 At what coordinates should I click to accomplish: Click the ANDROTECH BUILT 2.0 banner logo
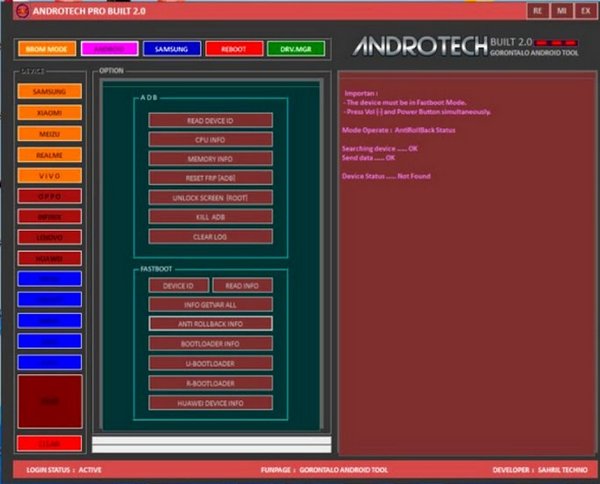[x=465, y=46]
